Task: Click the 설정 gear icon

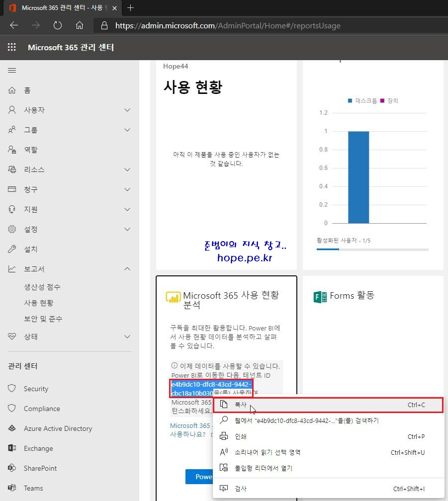Action: point(12,229)
